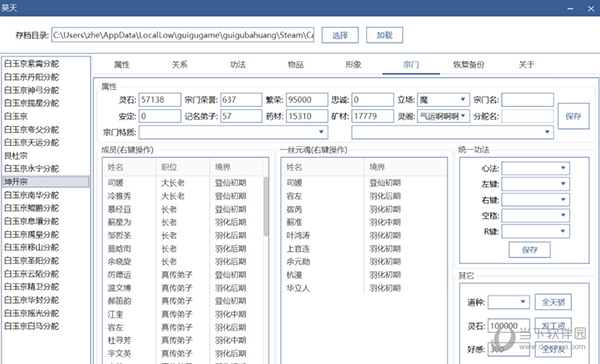The image size is (600, 364).
Task: Open the 空格 skill dropdown
Action: pyautogui.click(x=535, y=215)
